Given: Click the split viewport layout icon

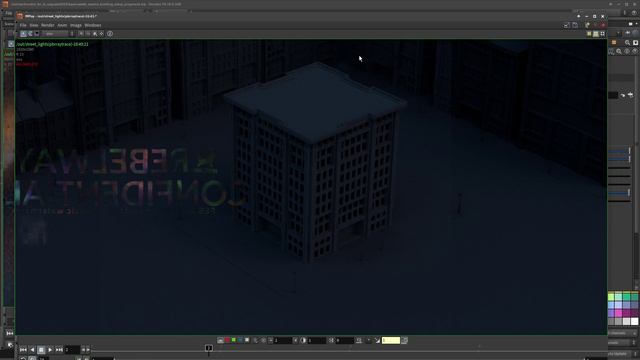Looking at the screenshot, I should click(596, 34).
